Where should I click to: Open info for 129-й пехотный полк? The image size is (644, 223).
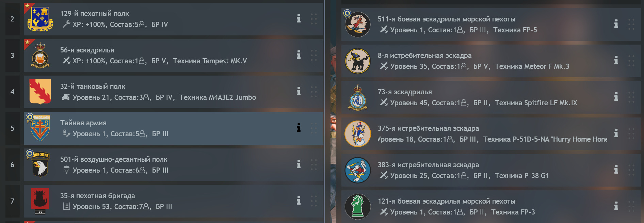(x=299, y=18)
